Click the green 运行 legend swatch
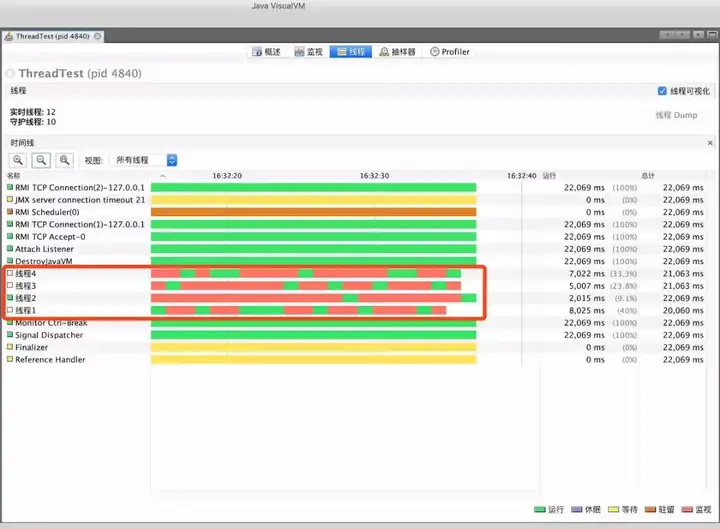The image size is (720, 529). coord(540,509)
